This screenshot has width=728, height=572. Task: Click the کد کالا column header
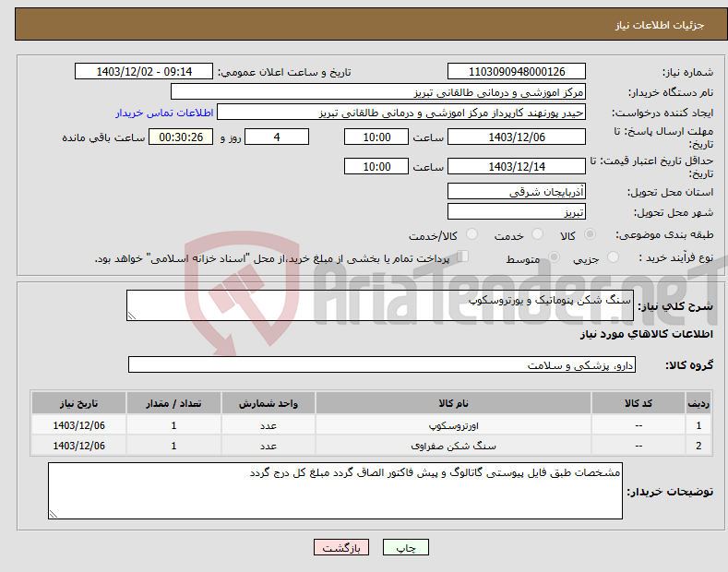pyautogui.click(x=638, y=403)
